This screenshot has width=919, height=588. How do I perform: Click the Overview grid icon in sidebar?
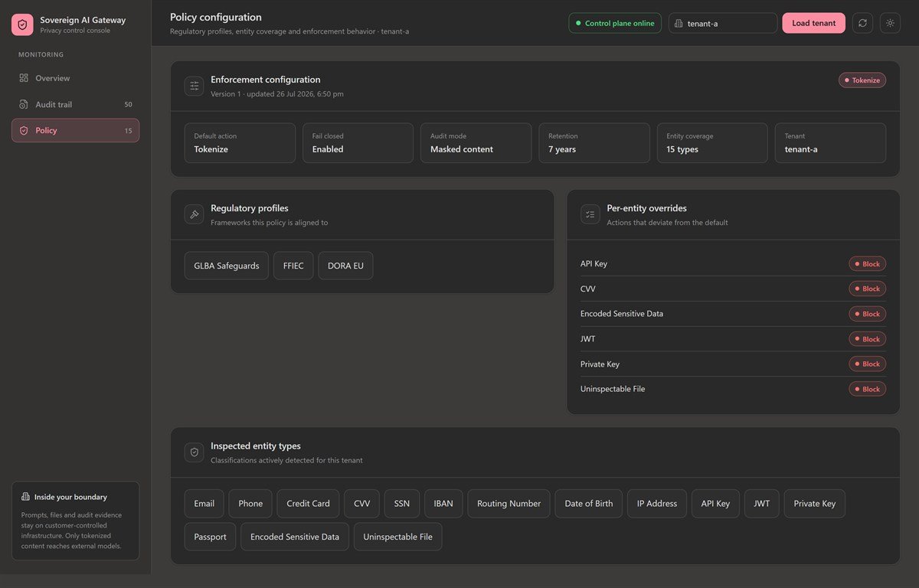point(24,78)
